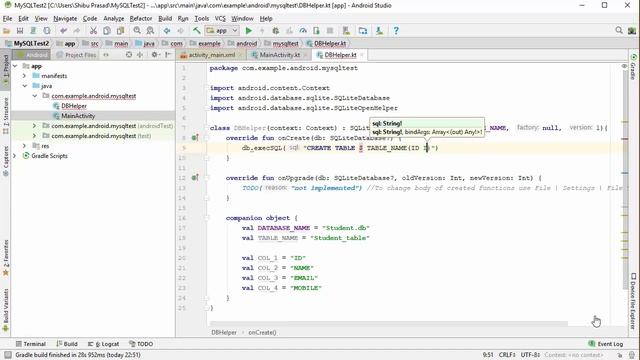Open the TODO tool window
The width and height of the screenshot is (640, 360).
[x=141, y=344]
